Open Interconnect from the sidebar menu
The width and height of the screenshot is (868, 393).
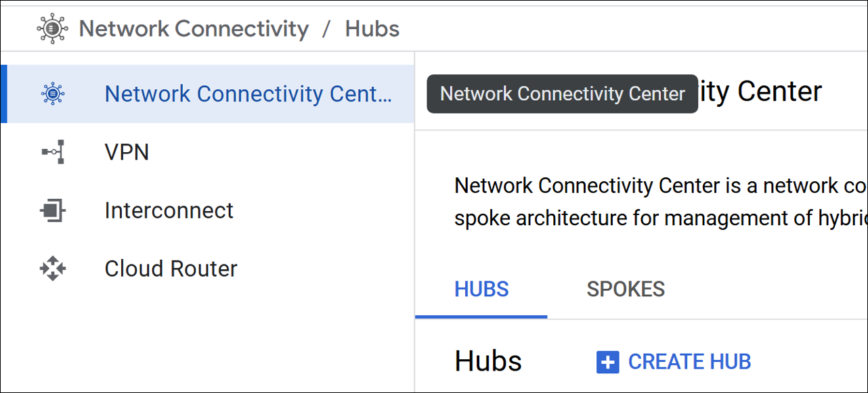169,210
